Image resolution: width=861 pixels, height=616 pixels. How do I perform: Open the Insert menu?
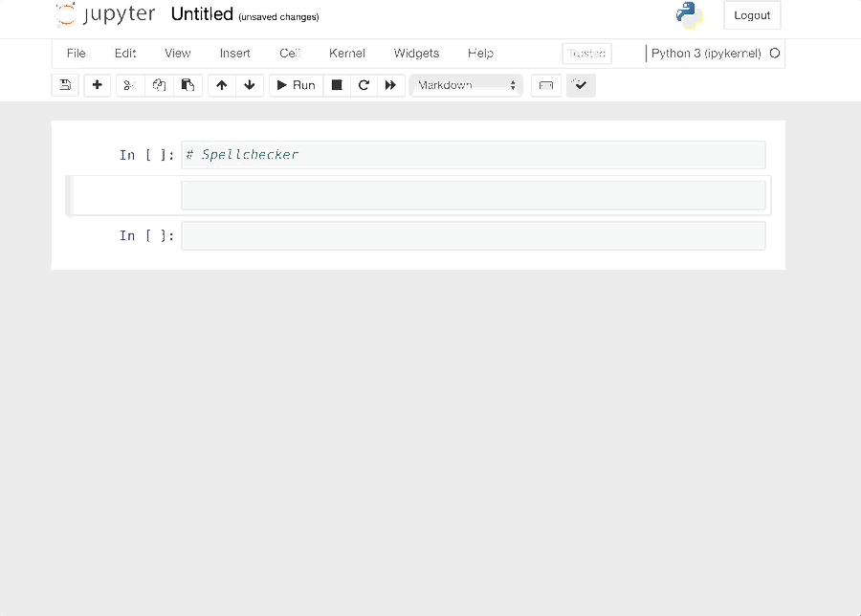(x=235, y=54)
